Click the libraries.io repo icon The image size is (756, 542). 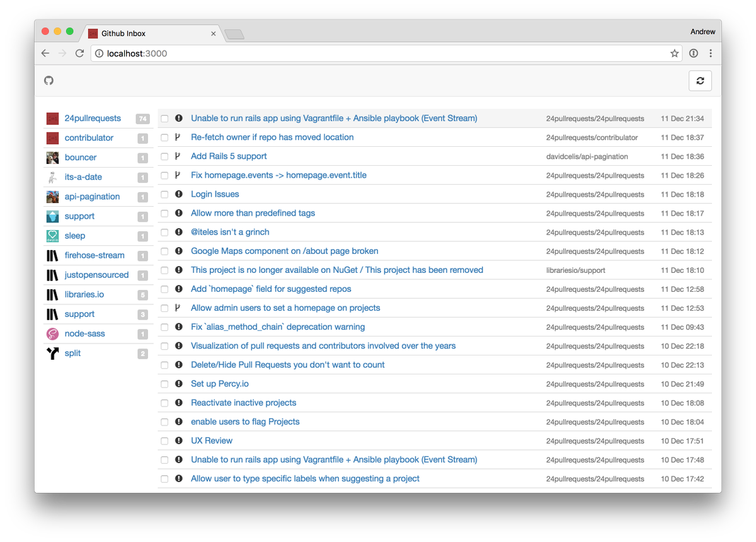[x=52, y=294]
